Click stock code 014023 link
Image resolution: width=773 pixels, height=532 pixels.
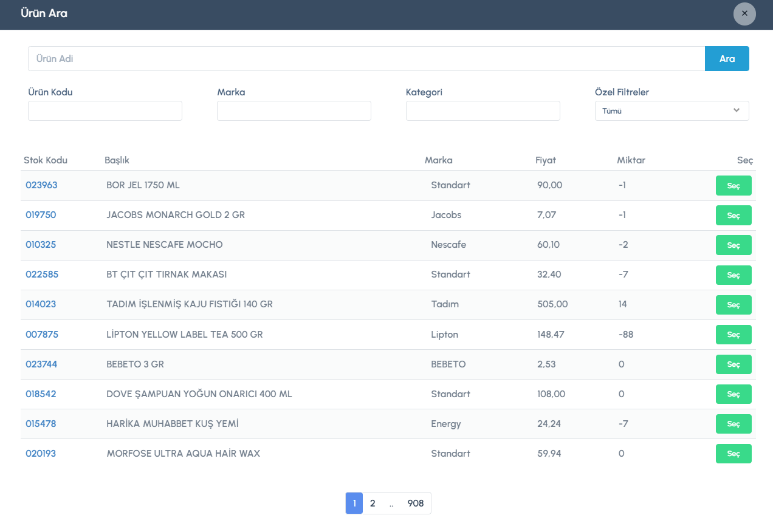pyautogui.click(x=41, y=304)
